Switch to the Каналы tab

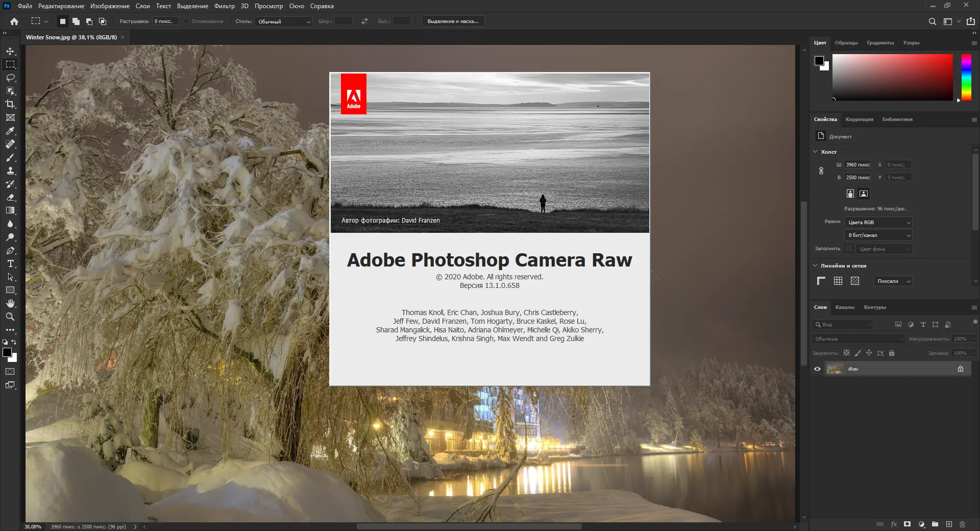coord(844,307)
